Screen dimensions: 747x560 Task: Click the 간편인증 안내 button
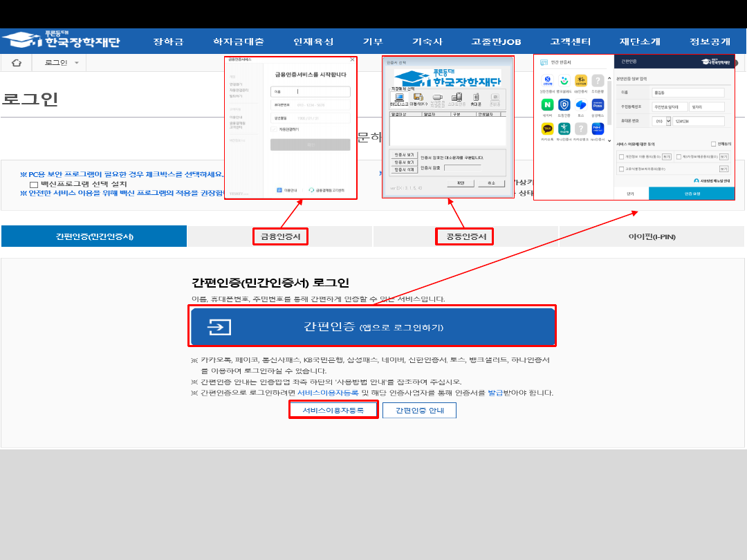tap(419, 410)
